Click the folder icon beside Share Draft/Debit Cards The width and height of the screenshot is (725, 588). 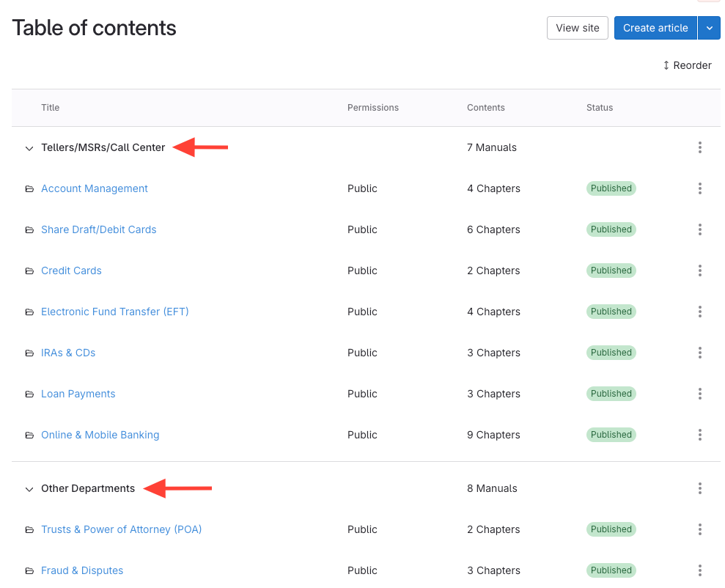click(29, 229)
